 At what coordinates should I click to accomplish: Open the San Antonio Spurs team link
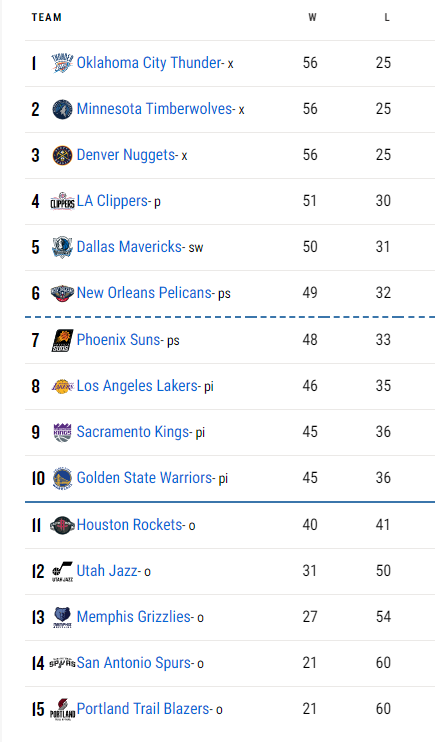(134, 662)
